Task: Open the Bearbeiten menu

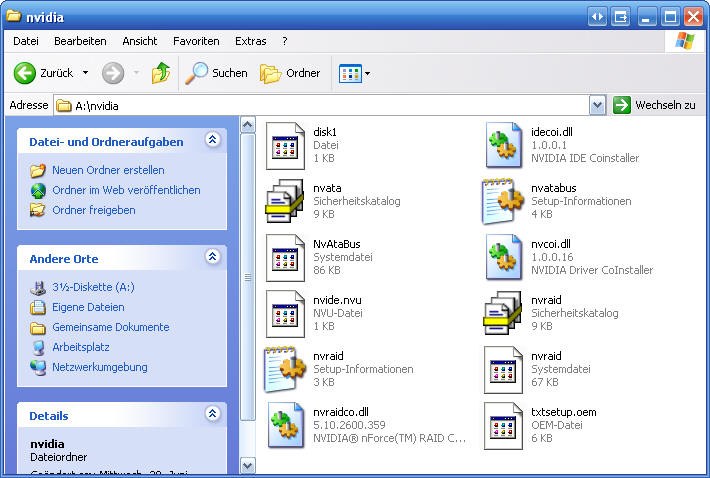Action: (80, 41)
